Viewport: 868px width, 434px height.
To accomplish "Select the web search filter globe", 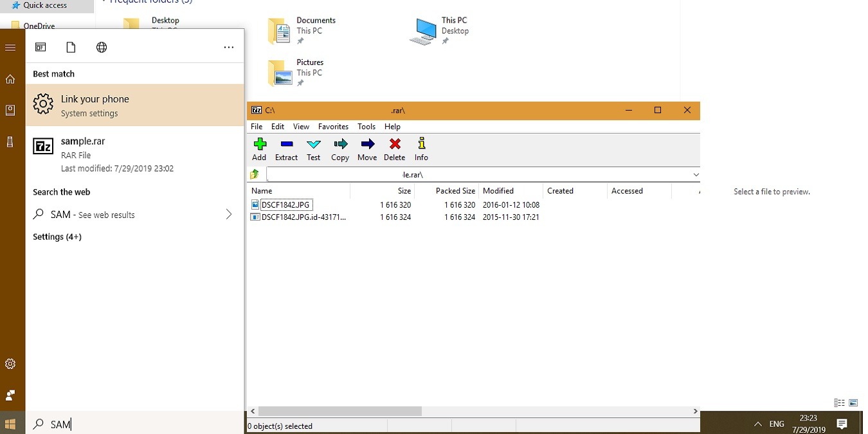I will click(x=102, y=46).
